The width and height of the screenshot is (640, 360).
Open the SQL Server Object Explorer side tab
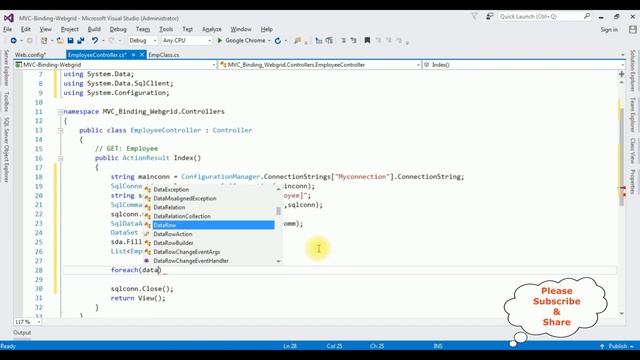click(x=6, y=149)
